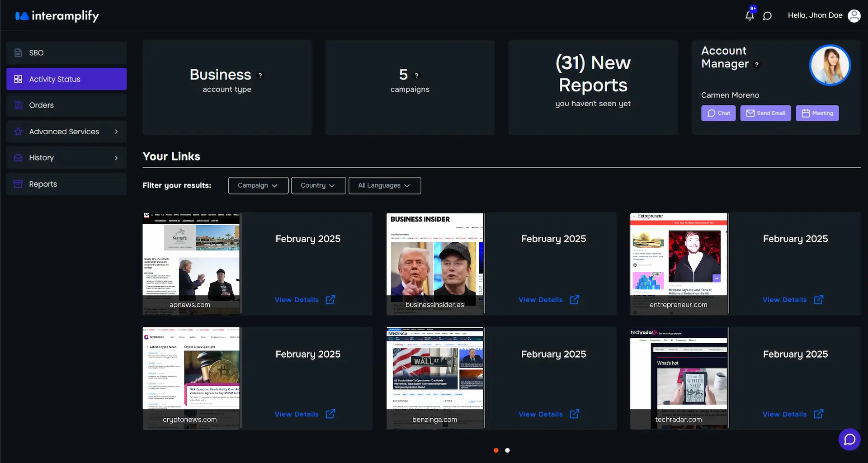Screen dimensions: 868x463
Task: Open the Country filter dropdown
Action: point(318,185)
